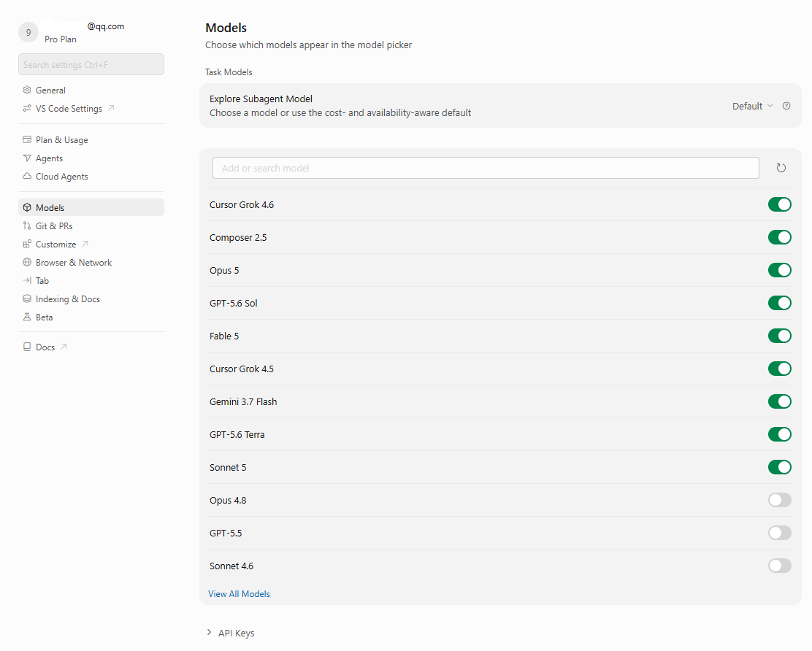812x651 pixels.
Task: Click the Browser & Network globe icon
Action: tap(27, 262)
